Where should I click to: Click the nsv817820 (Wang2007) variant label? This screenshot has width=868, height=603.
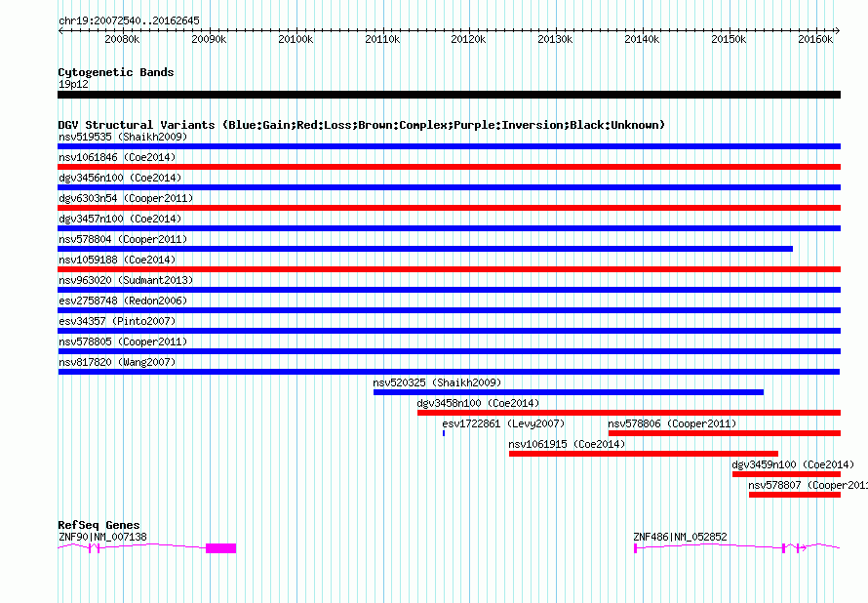[x=117, y=362]
